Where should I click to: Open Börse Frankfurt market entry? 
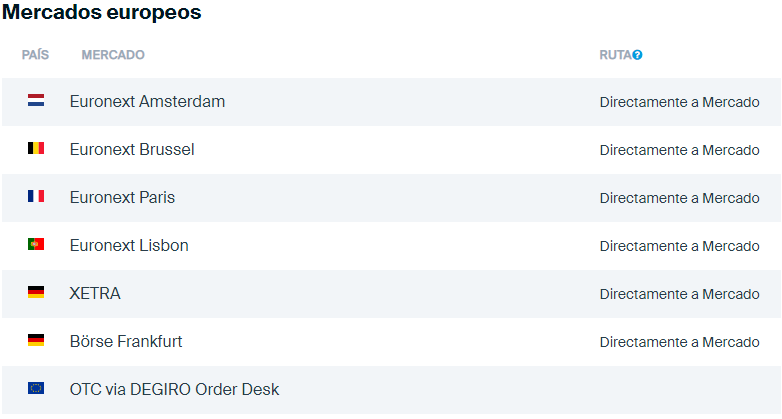tap(126, 342)
